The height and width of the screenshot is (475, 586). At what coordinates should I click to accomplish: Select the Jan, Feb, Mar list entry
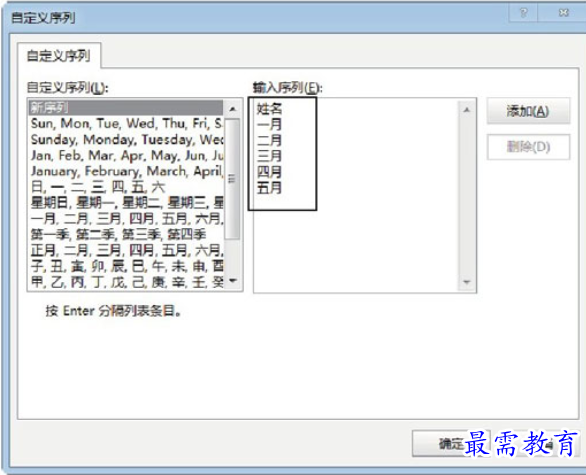(126, 155)
